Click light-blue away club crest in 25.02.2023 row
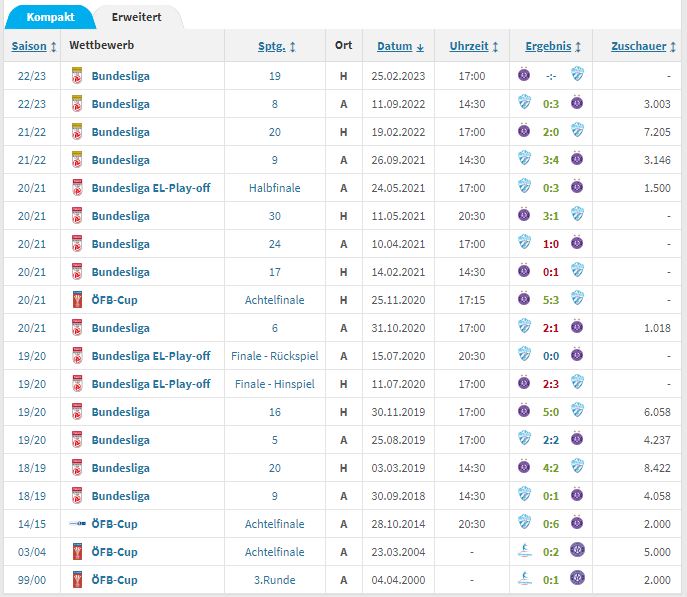The image size is (687, 597). (x=577, y=74)
